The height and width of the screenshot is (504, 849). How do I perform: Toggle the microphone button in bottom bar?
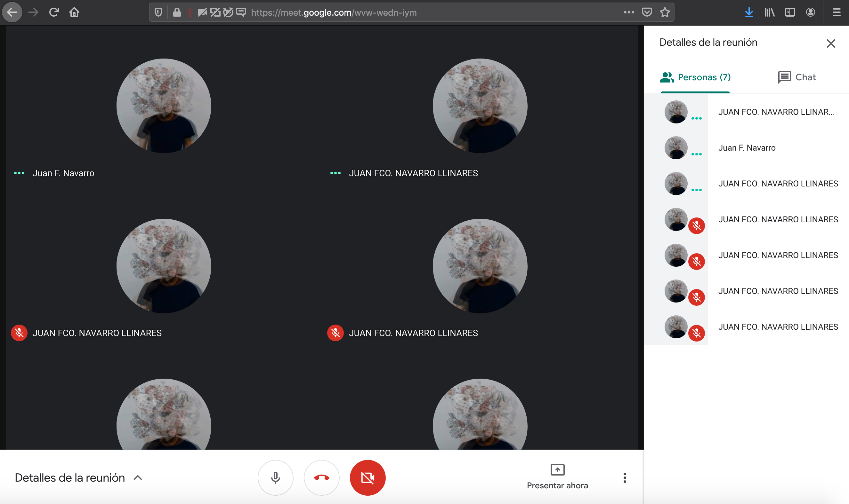[275, 477]
